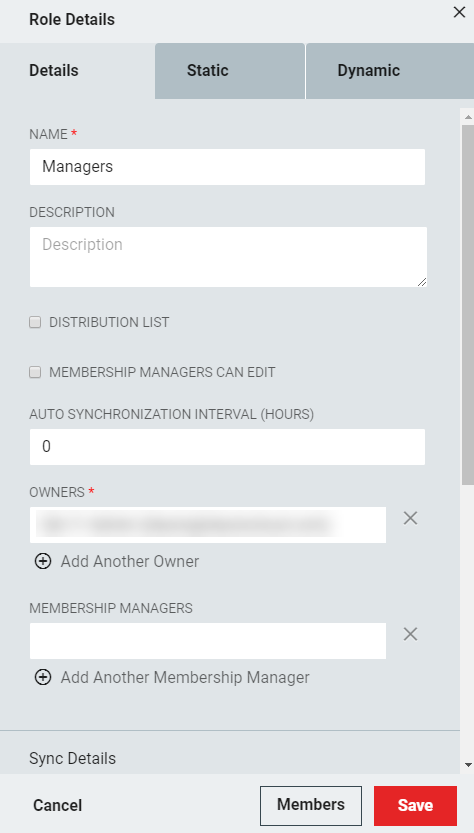
Task: Cancel editing the role
Action: point(57,805)
